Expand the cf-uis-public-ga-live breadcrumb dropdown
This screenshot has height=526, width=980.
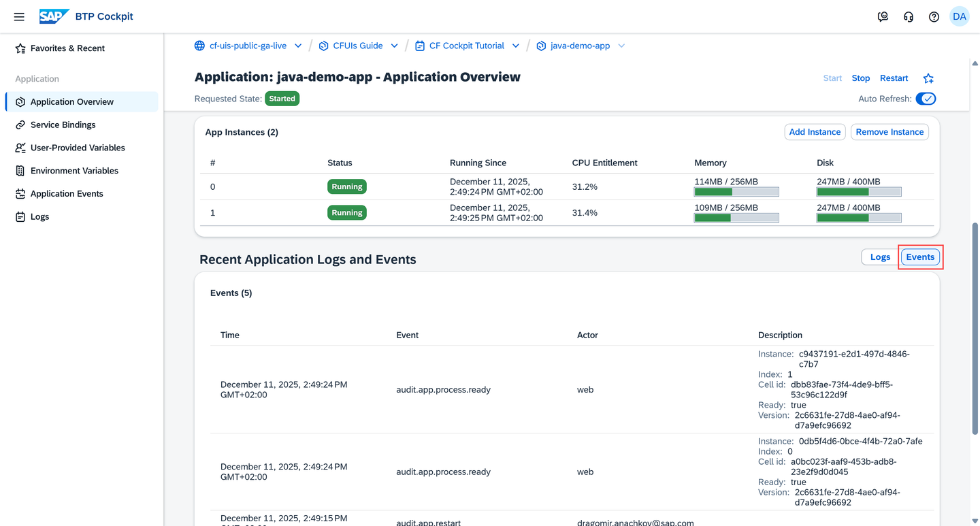tap(298, 46)
